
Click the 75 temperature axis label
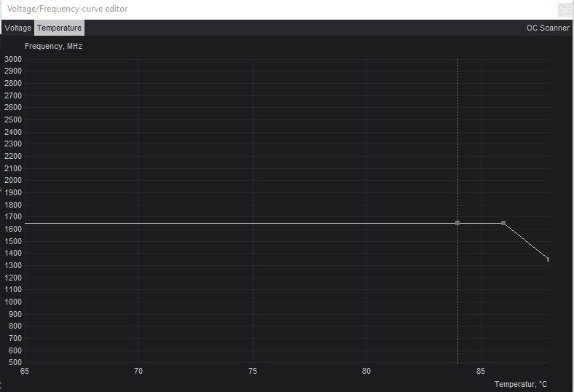(253, 371)
